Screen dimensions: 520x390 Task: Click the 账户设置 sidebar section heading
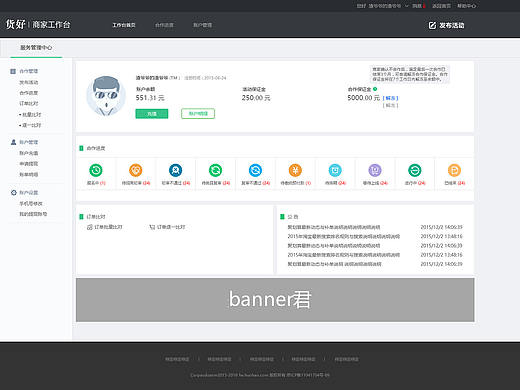click(x=29, y=193)
